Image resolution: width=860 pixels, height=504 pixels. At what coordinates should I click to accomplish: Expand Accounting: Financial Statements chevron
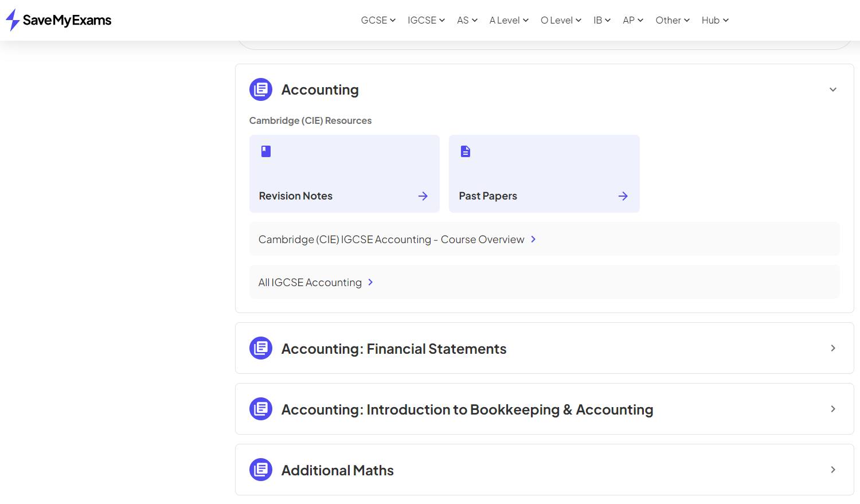[x=833, y=348]
